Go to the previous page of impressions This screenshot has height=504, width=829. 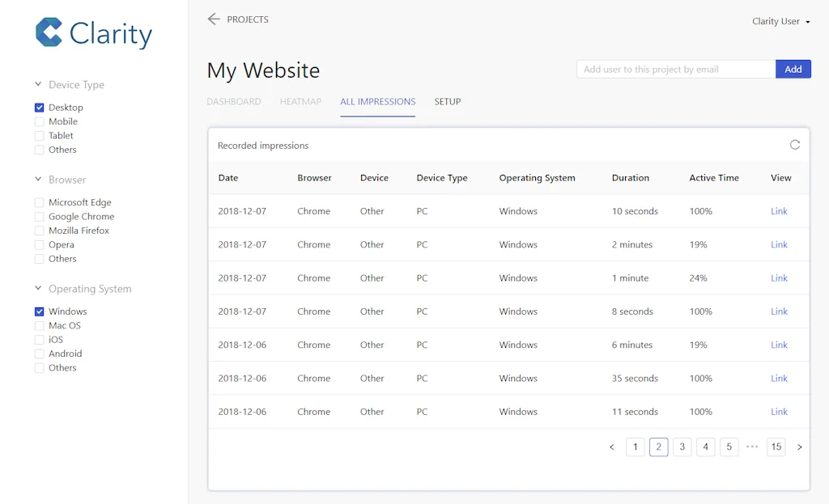(x=612, y=447)
